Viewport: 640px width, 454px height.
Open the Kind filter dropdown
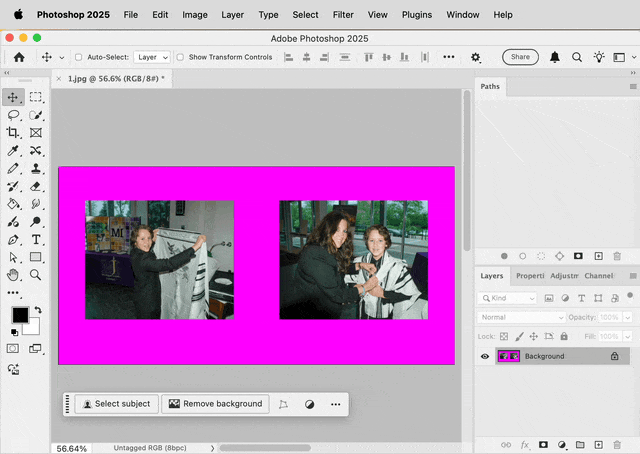pos(507,298)
